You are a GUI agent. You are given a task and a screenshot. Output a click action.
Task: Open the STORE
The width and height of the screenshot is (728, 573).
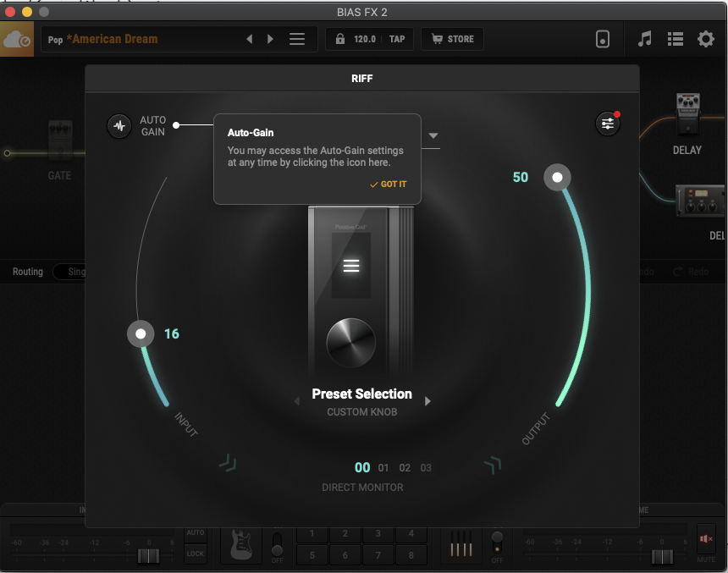pyautogui.click(x=451, y=39)
